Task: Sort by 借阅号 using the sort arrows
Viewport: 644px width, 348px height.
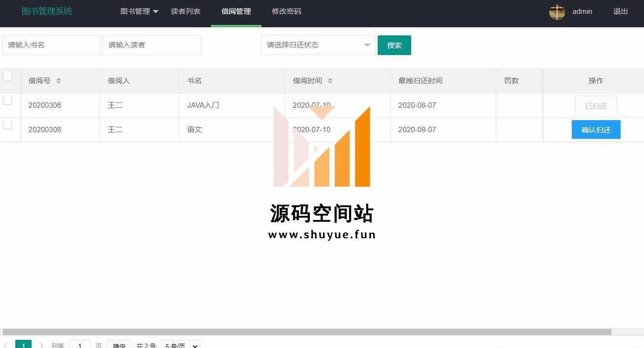Action: (58, 81)
